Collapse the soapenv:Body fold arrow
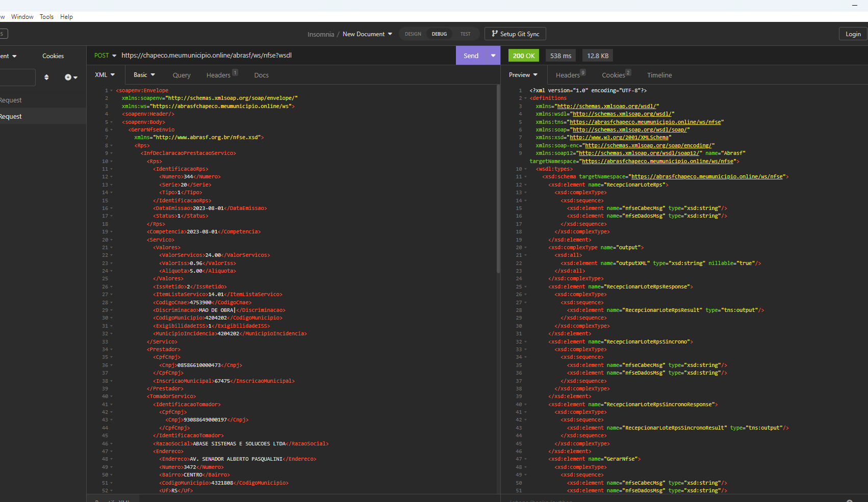The width and height of the screenshot is (868, 502). pos(111,122)
